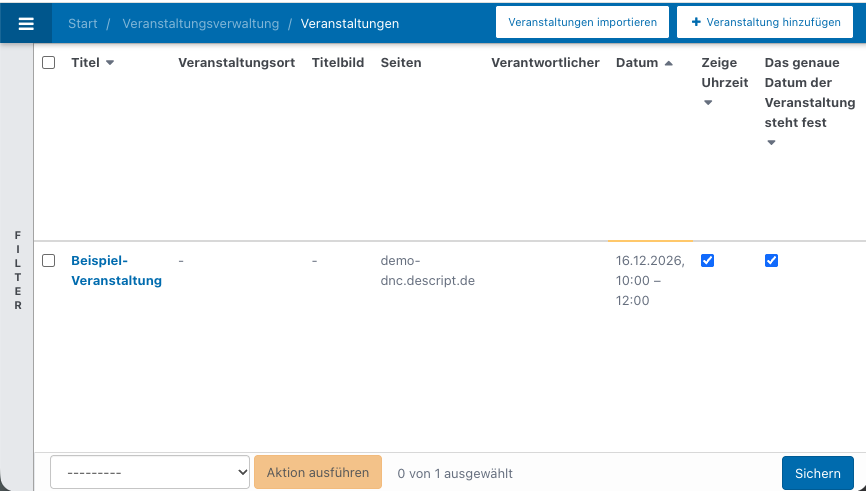Open the Beispiel-Veranstaltung link
866x491 pixels.
point(117,271)
